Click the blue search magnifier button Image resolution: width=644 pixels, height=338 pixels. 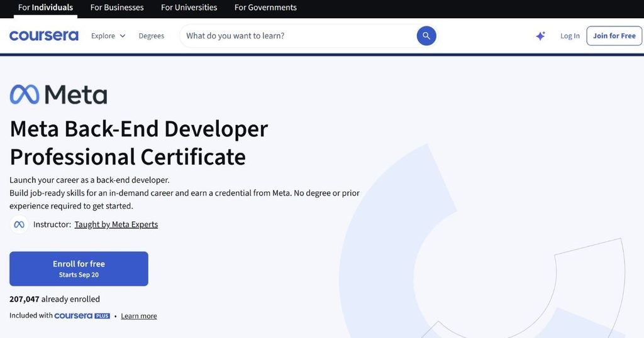(x=426, y=36)
